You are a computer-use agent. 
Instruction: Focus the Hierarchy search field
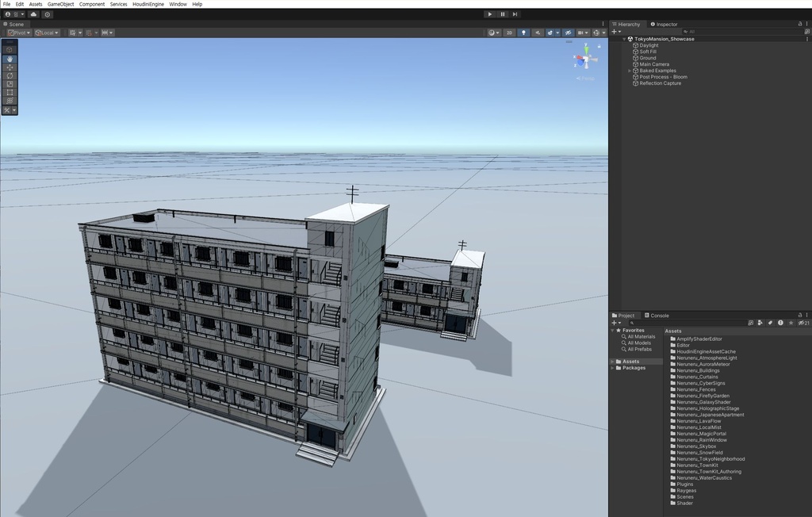[741, 32]
